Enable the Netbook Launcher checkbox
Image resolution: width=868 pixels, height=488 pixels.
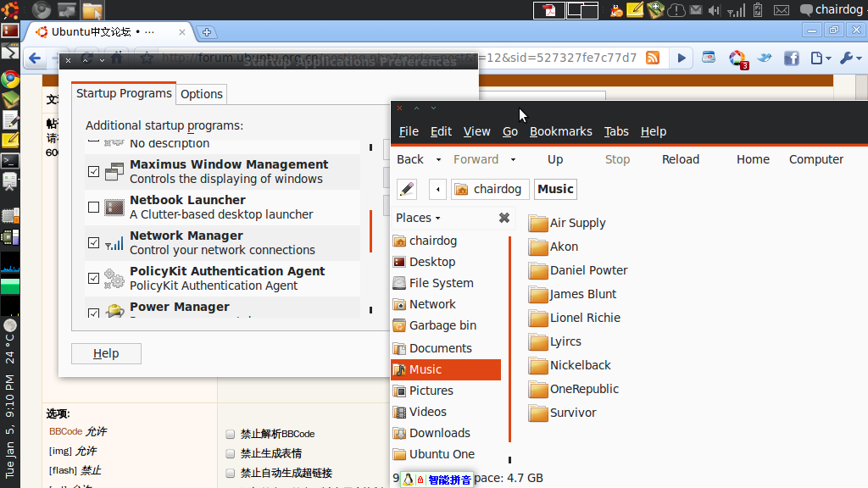94,207
